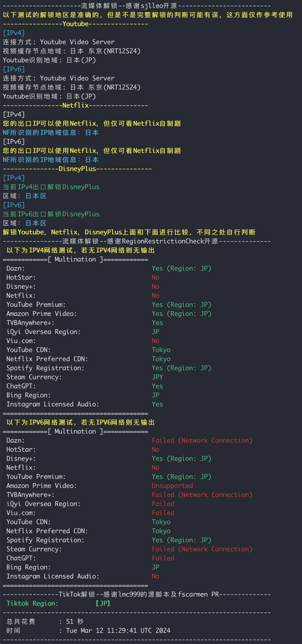The image size is (302, 644).
Task: Click the 时间 label on last line
Action: pyautogui.click(x=13, y=631)
